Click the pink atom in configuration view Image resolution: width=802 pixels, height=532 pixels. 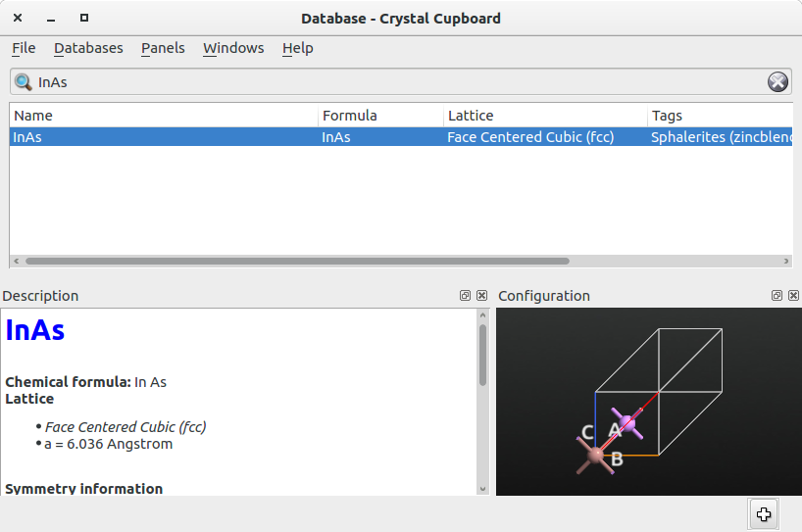pyautogui.click(x=596, y=455)
